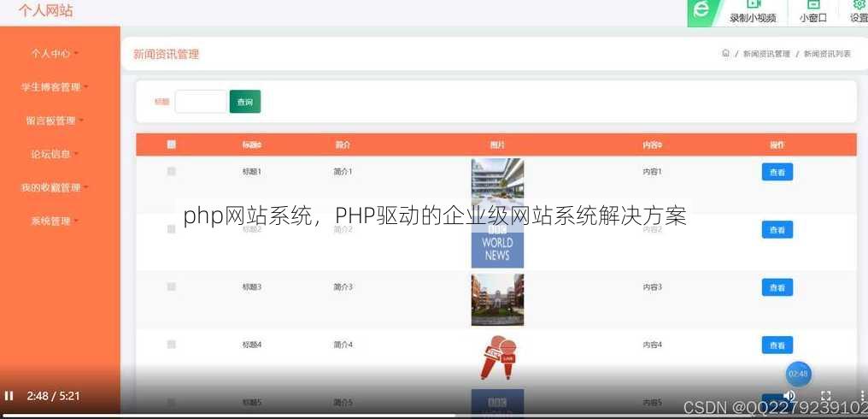868x419 pixels.
Task: Click the 录制小视频 record icon
Action: click(754, 4)
